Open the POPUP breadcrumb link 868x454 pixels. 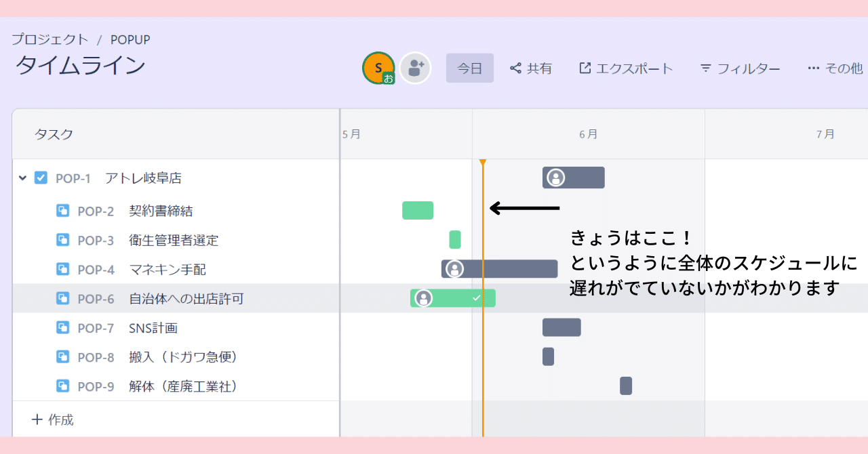(x=130, y=39)
